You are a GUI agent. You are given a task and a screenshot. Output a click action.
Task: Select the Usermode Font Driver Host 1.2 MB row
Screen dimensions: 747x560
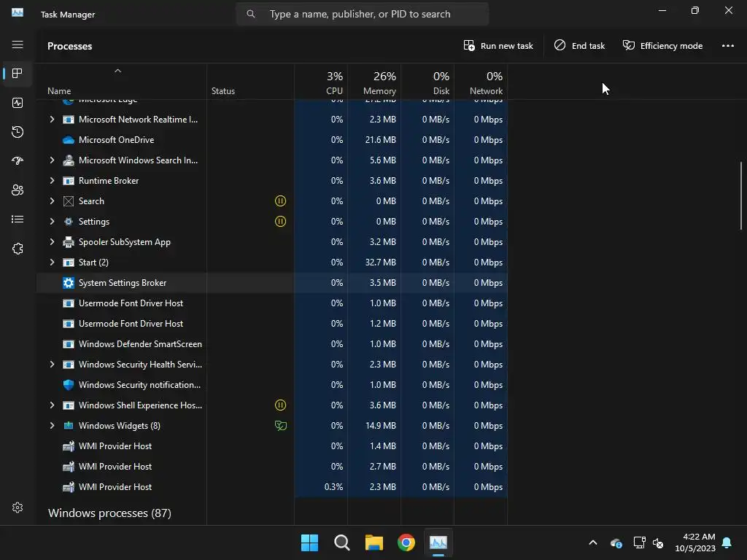[271, 324]
